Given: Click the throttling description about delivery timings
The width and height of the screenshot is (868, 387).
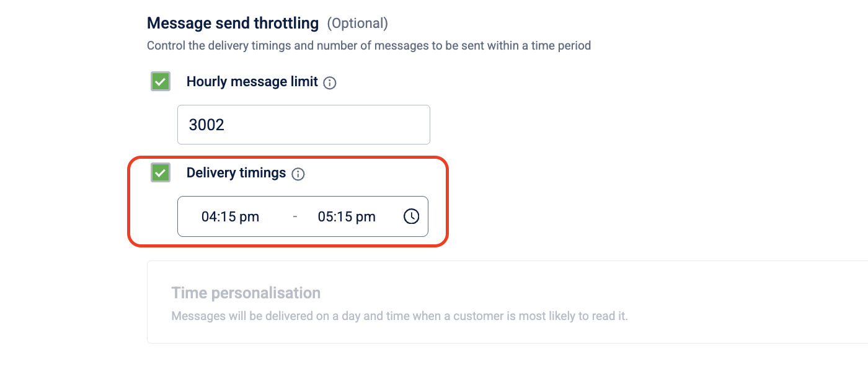Looking at the screenshot, I should [x=369, y=46].
